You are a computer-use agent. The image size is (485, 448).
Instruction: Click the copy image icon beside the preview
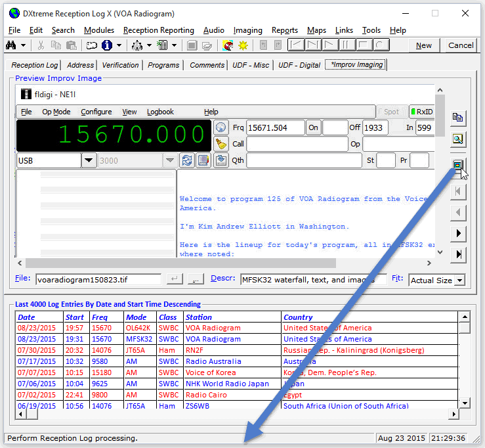(x=458, y=118)
